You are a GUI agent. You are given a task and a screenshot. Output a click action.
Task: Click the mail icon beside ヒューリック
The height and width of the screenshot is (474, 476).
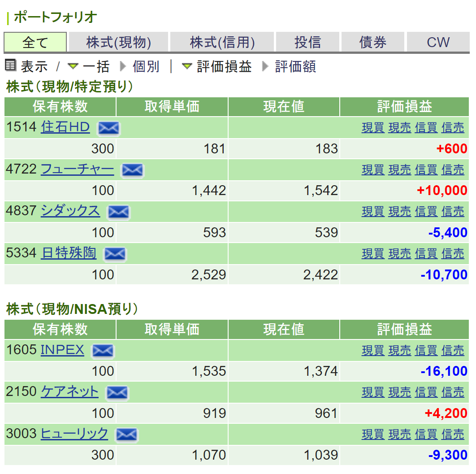click(x=126, y=435)
